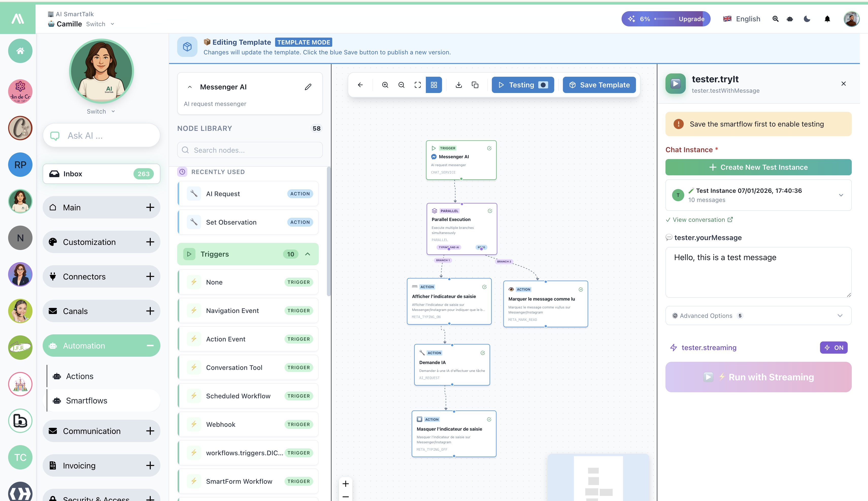Download the smartflow from the canvas toolbar
The height and width of the screenshot is (501, 868).
pos(458,85)
